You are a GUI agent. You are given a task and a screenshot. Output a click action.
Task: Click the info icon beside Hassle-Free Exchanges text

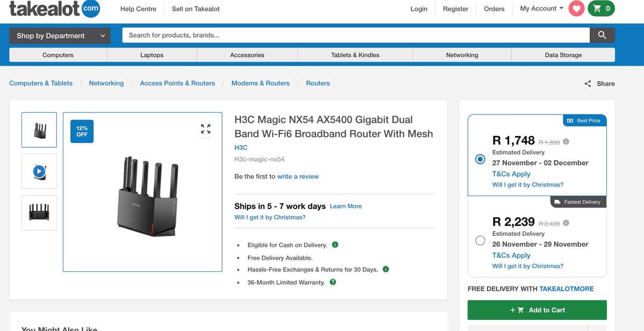tap(385, 269)
